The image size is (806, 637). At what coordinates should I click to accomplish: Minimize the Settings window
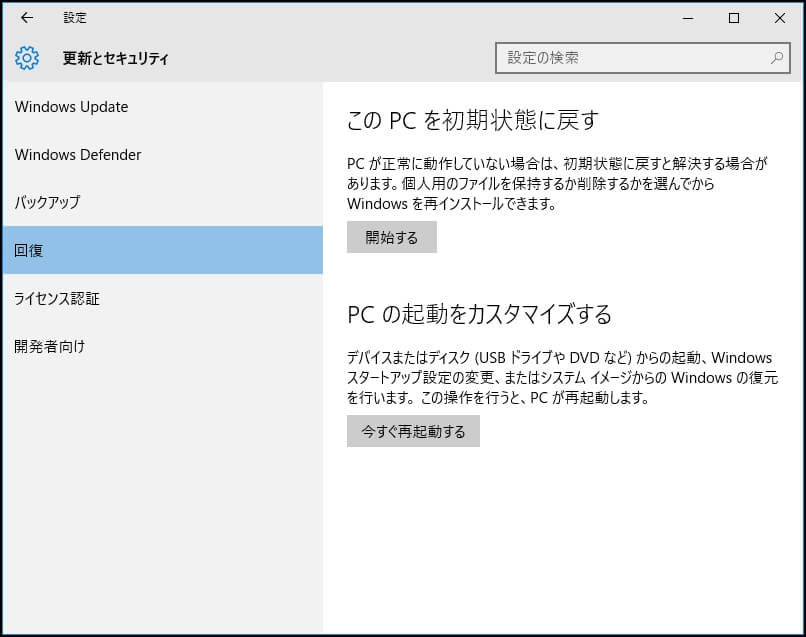(688, 18)
